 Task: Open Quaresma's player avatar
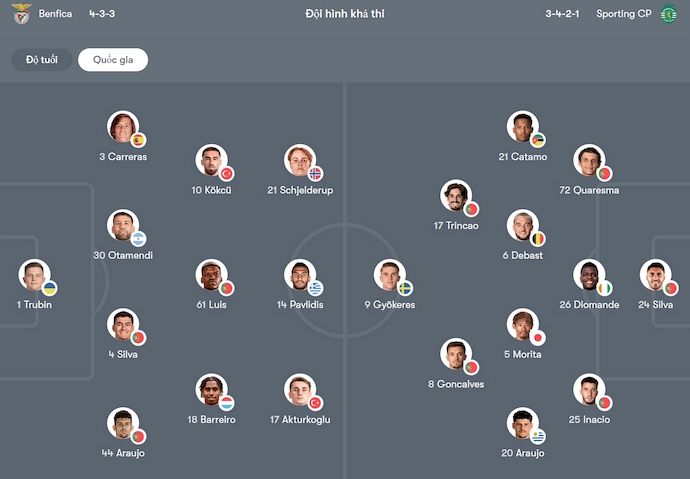[x=589, y=160]
